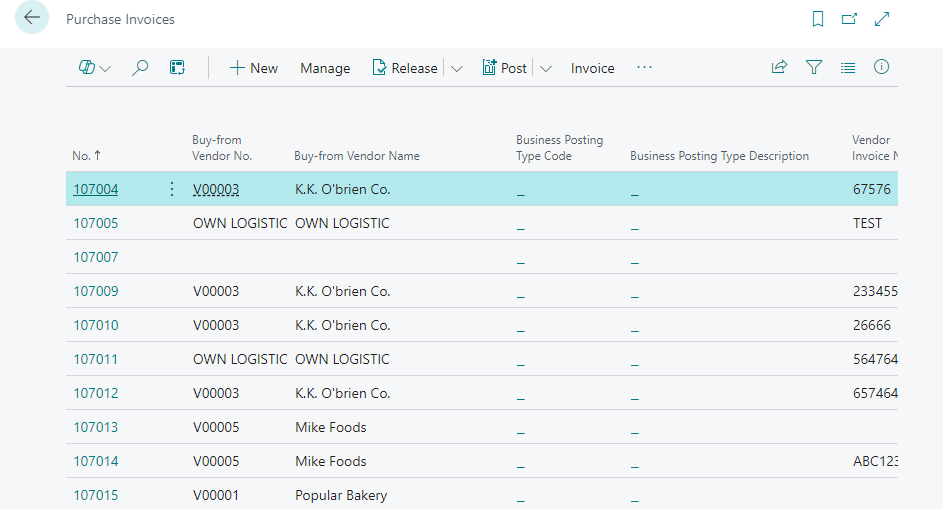Open page in new window icon
The height and width of the screenshot is (509, 943).
(849, 19)
